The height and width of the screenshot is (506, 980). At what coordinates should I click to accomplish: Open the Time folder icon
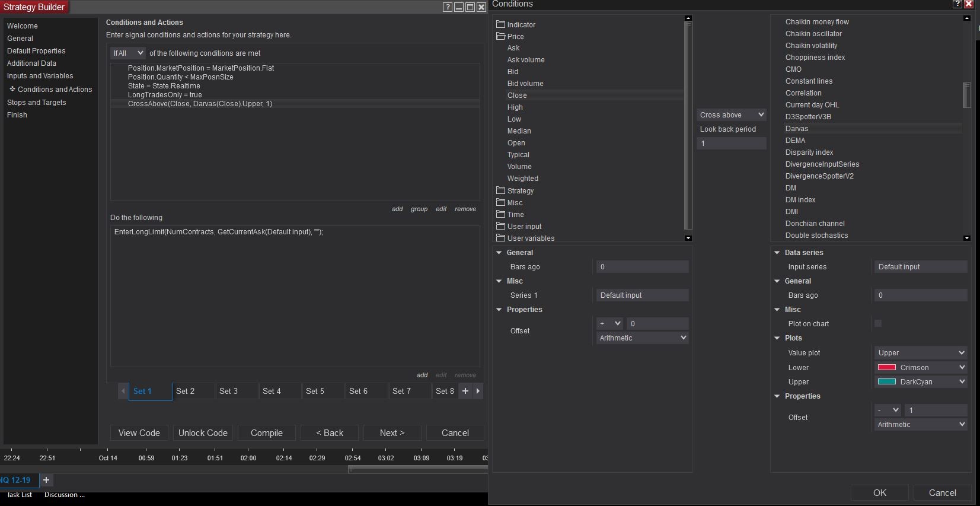pyautogui.click(x=500, y=214)
